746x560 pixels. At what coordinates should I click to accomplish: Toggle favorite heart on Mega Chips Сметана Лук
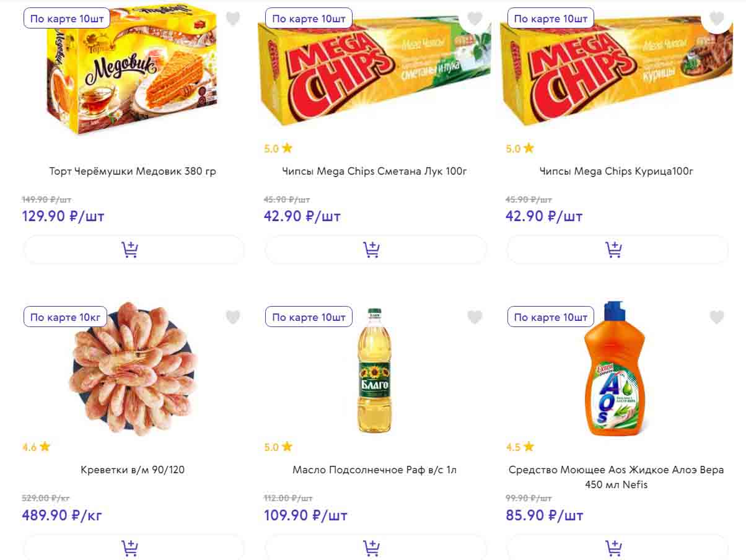pyautogui.click(x=475, y=19)
